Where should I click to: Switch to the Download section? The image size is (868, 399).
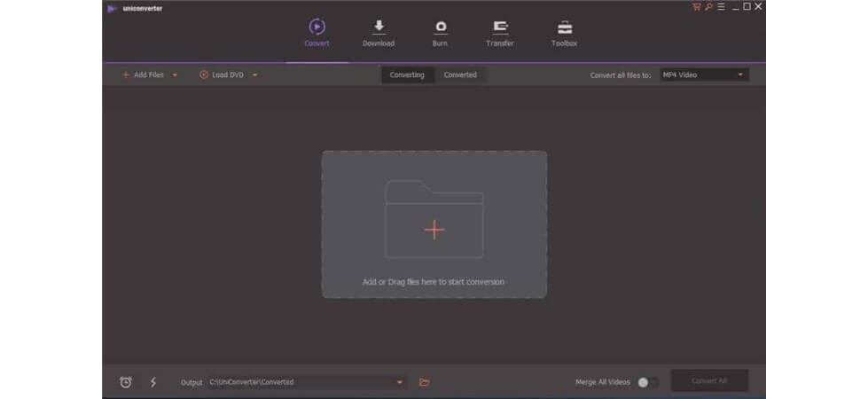pyautogui.click(x=379, y=33)
